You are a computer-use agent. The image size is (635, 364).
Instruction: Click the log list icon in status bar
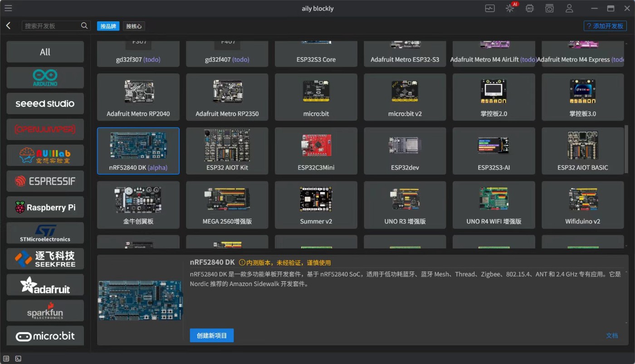(6, 359)
